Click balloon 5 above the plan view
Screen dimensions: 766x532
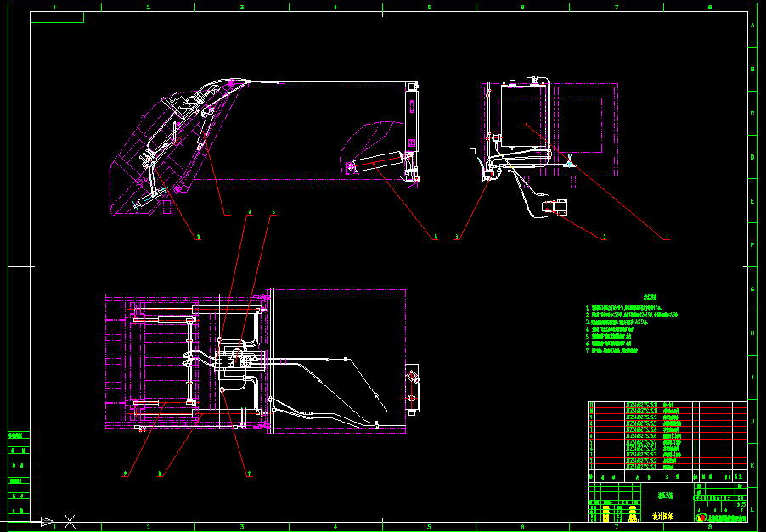coord(273,211)
